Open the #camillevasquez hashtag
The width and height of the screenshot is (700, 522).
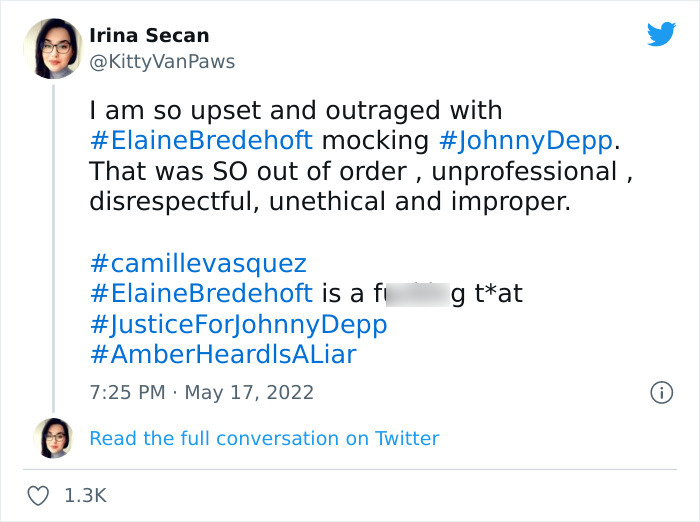tap(198, 264)
